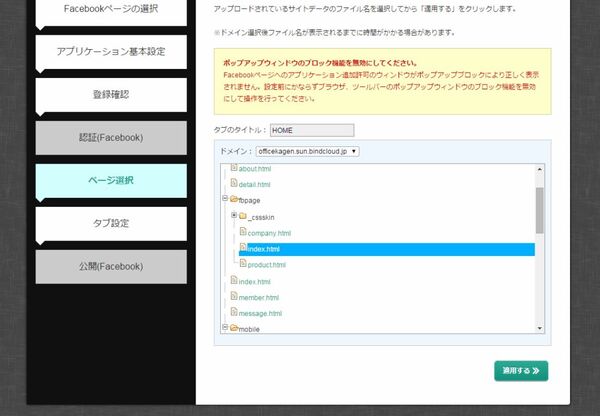
Task: Click the file tree scroll up arrow
Action: [x=540, y=169]
